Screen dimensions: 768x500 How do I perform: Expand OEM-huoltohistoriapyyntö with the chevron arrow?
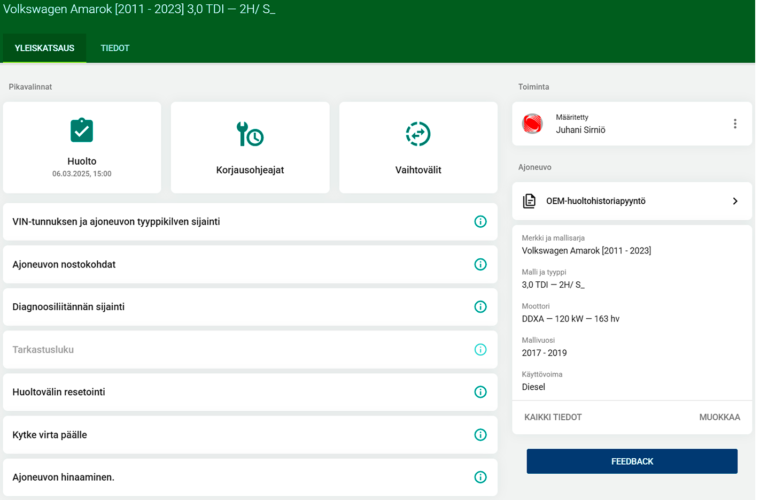click(x=735, y=201)
